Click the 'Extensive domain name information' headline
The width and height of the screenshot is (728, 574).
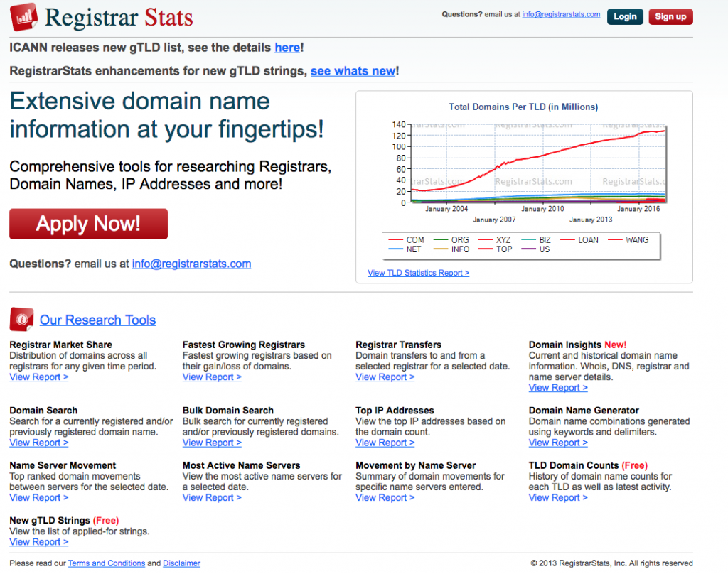pyautogui.click(x=166, y=115)
